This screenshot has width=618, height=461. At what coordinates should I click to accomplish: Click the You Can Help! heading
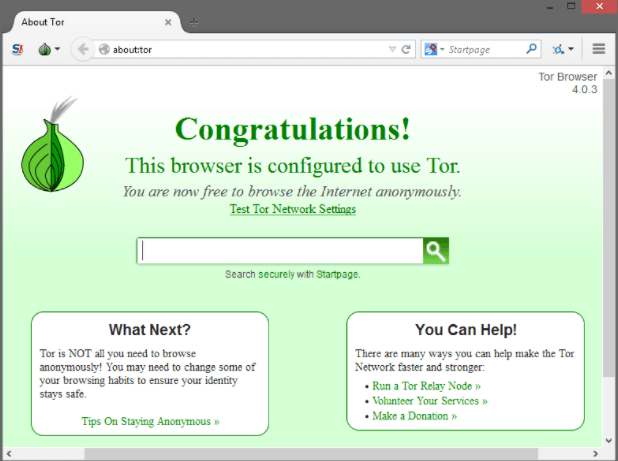(x=465, y=330)
